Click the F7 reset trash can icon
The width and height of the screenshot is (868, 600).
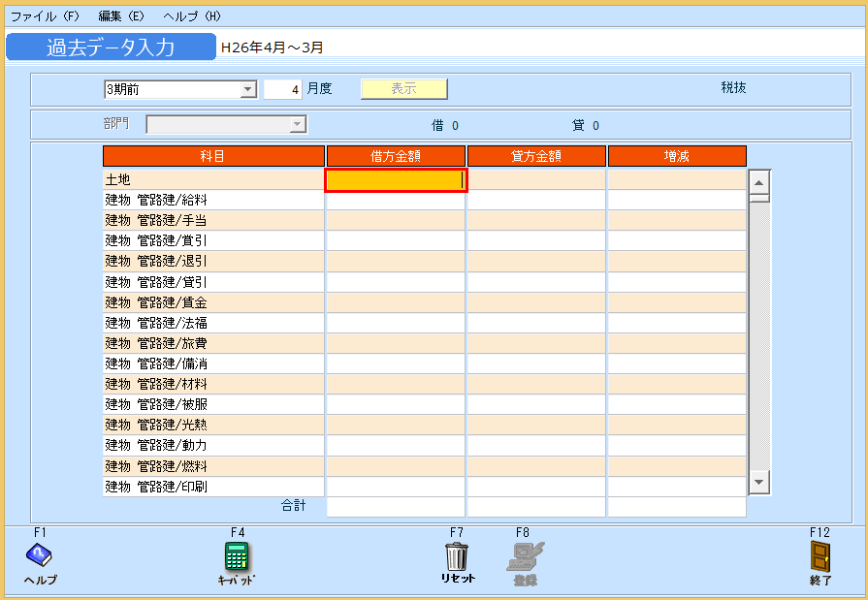pos(457,556)
